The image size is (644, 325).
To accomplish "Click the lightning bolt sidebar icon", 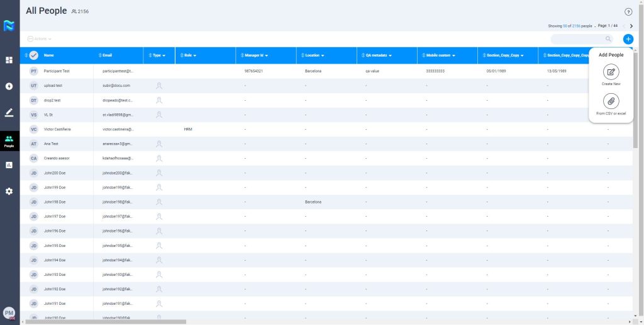I will click(x=9, y=86).
